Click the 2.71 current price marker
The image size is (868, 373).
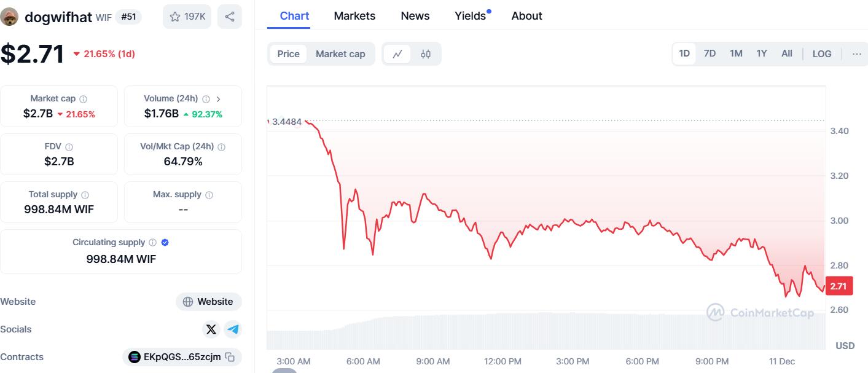[x=839, y=286]
